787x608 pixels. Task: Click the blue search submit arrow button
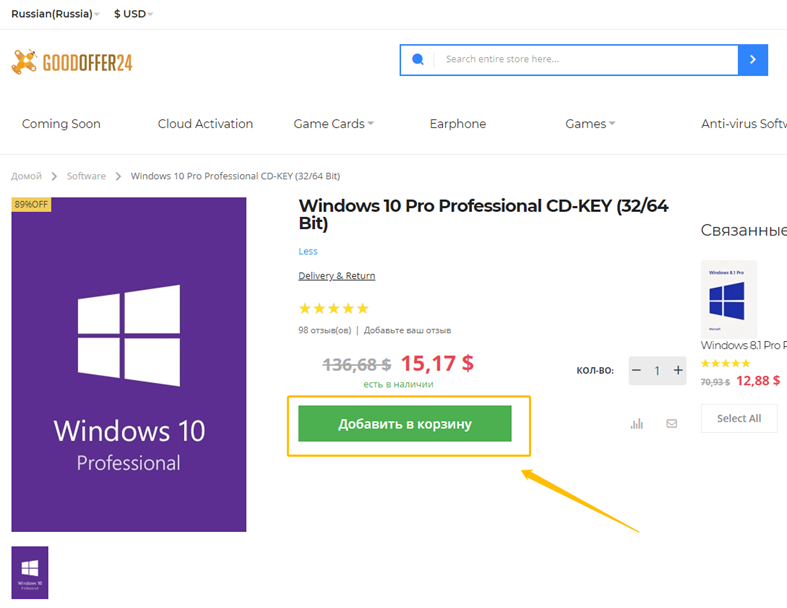coord(752,60)
